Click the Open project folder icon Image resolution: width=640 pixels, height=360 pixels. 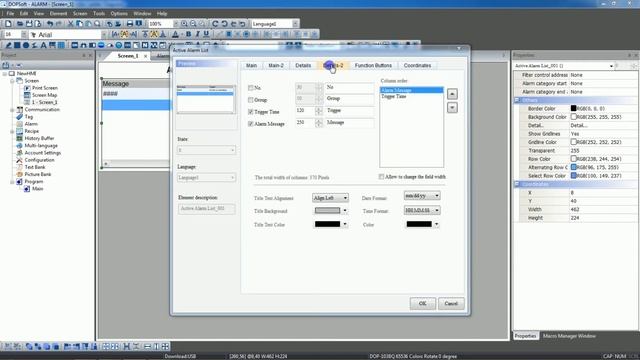tap(20, 24)
